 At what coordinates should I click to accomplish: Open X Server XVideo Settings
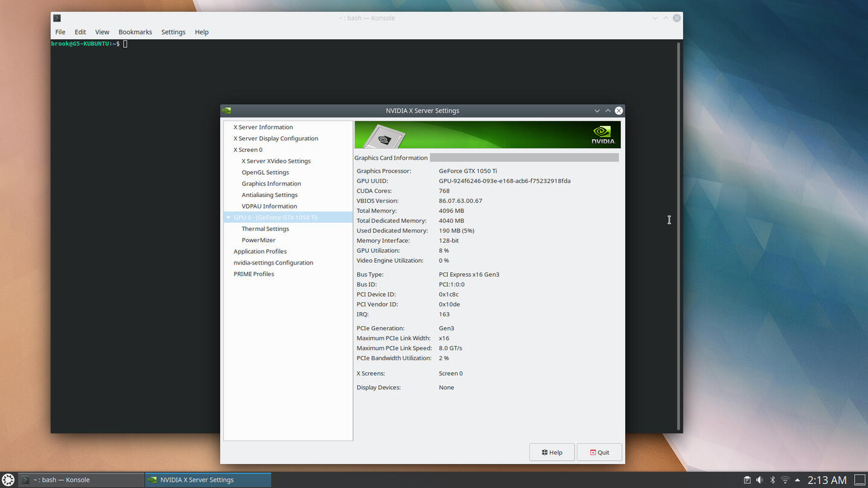pos(276,161)
